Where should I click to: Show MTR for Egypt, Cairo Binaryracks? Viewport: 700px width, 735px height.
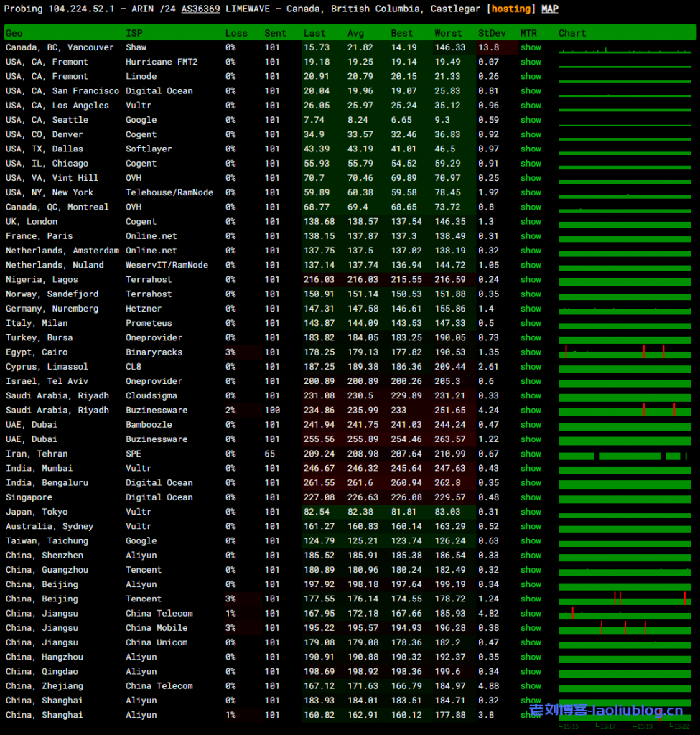coord(531,352)
